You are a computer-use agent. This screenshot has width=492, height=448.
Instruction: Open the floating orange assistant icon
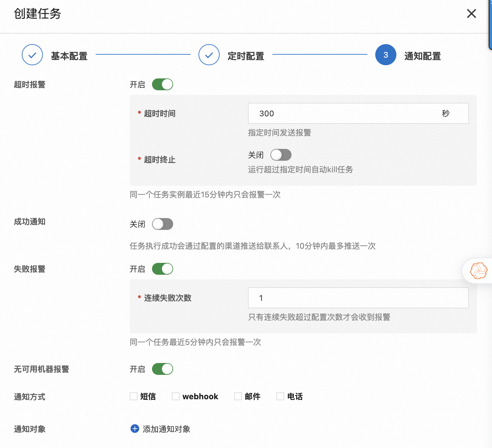[479, 271]
